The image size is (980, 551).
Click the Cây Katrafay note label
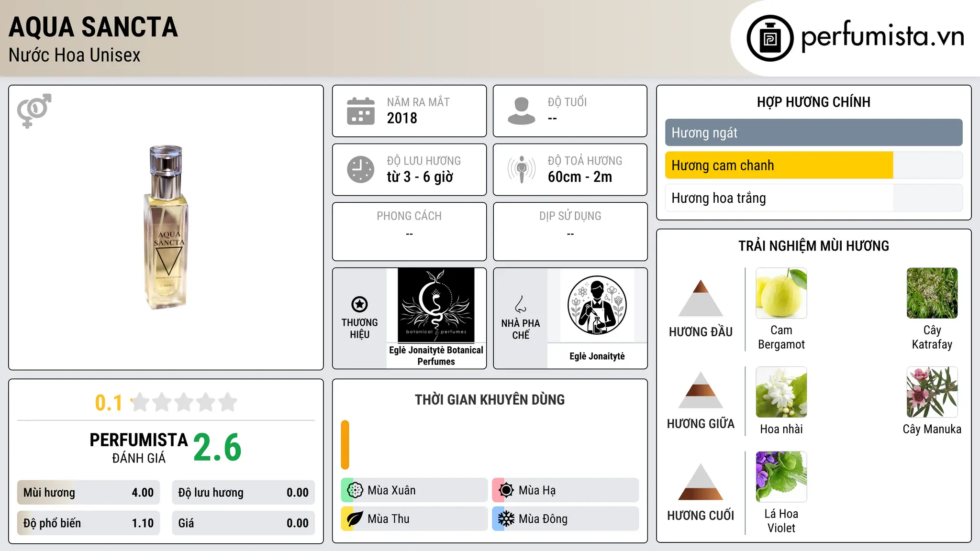[x=932, y=337]
